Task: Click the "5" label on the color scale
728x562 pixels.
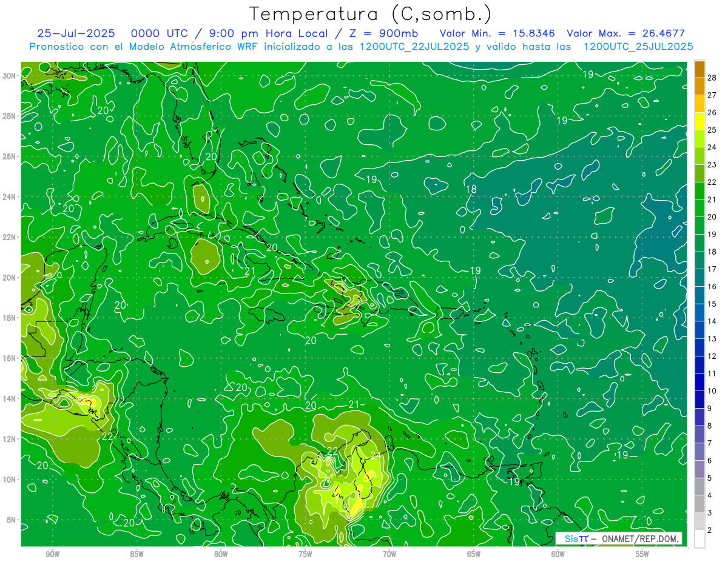Action: (710, 478)
